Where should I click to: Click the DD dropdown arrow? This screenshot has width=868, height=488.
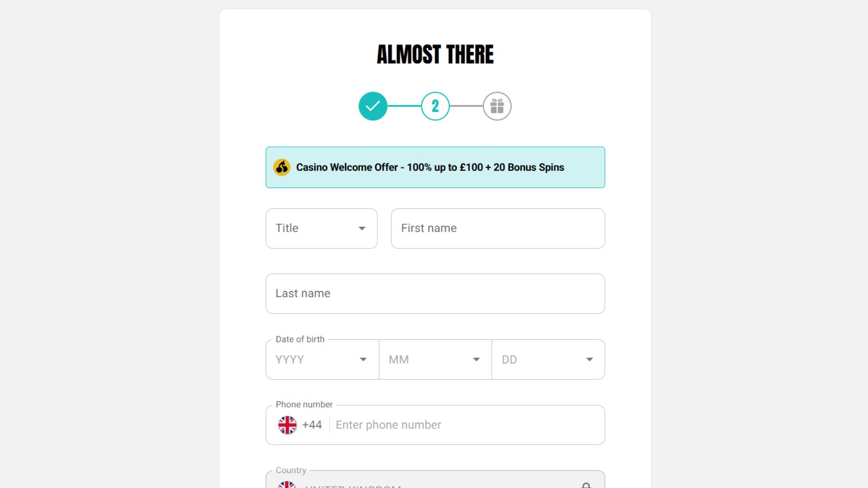(590, 360)
